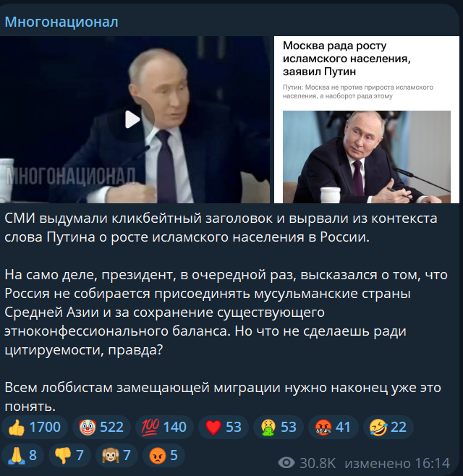Click the views eye icon
The width and height of the screenshot is (463, 476).
coord(286,463)
